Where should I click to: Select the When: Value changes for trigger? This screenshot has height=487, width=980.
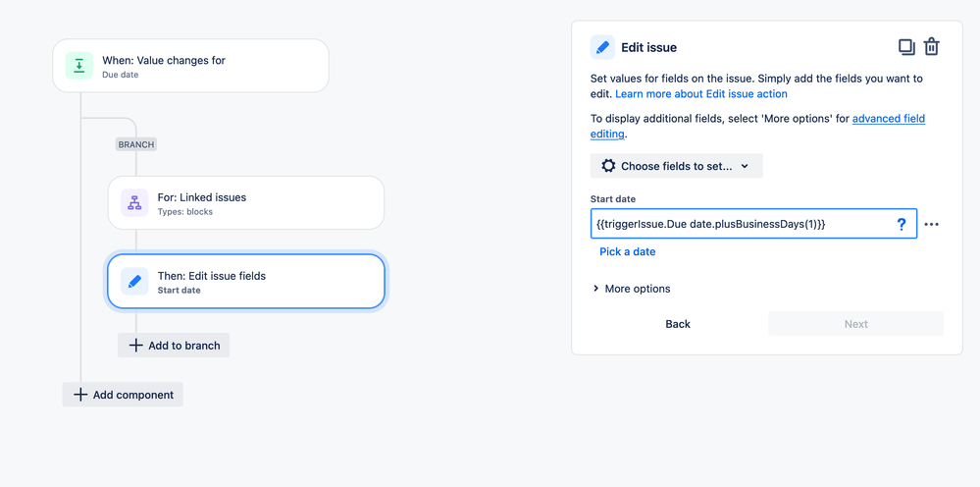coord(191,66)
